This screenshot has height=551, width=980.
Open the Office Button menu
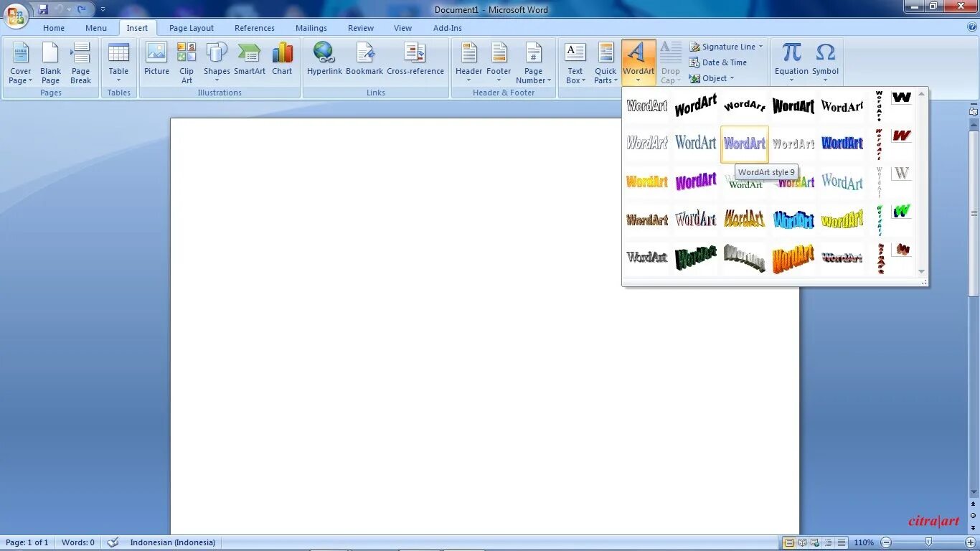pyautogui.click(x=16, y=14)
